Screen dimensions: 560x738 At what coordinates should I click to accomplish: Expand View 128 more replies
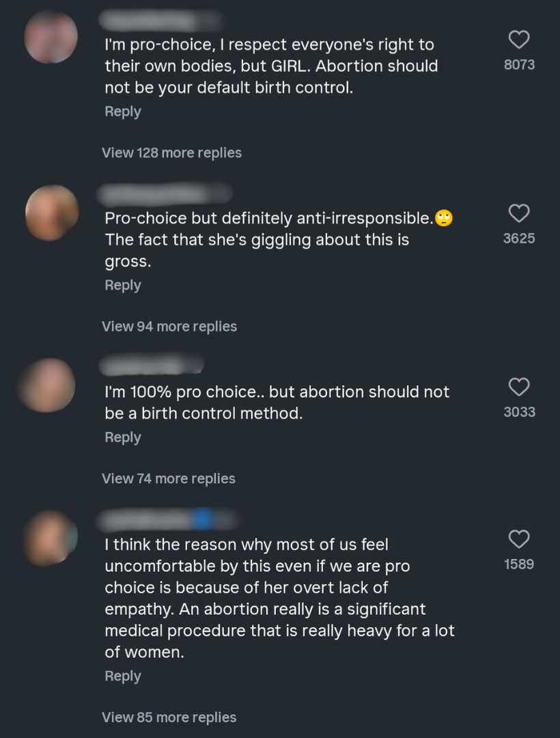[171, 152]
